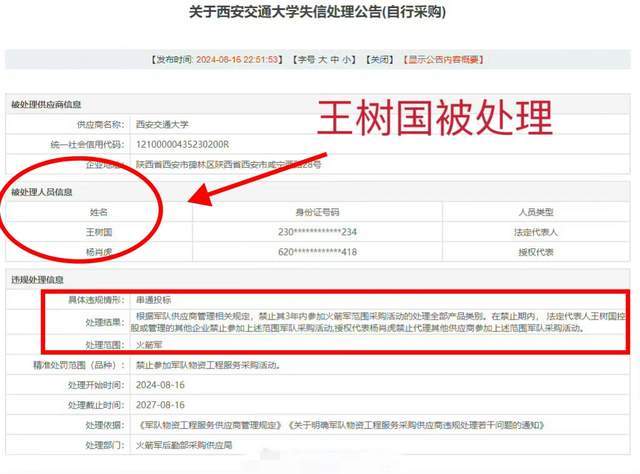Image resolution: width=640 pixels, height=474 pixels.
Task: Click the 供应商名称 label
Action: 101,125
